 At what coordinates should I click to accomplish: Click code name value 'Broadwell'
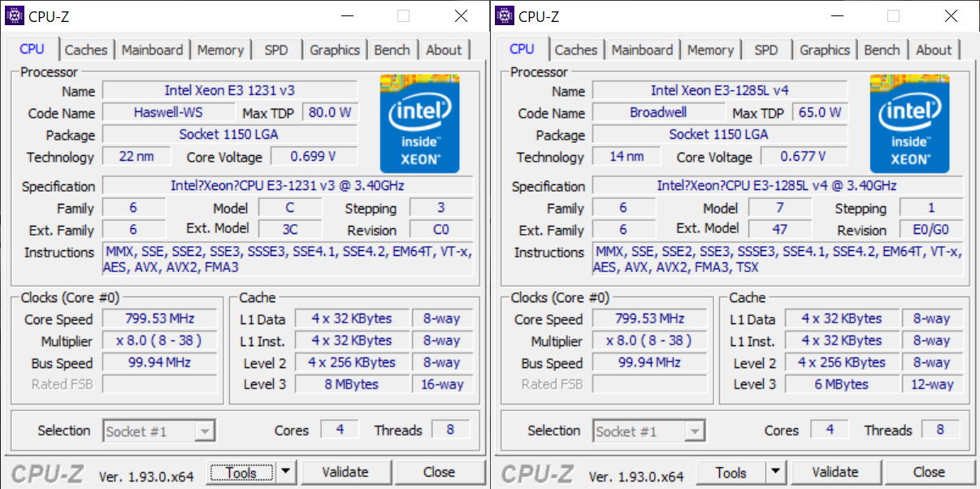click(x=658, y=113)
